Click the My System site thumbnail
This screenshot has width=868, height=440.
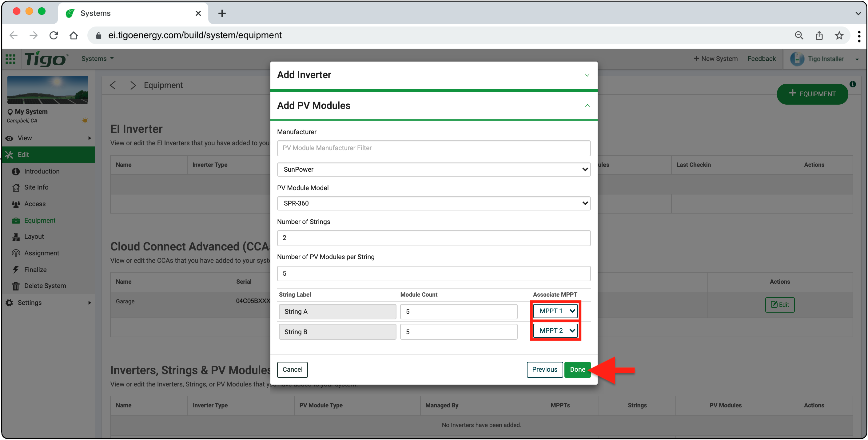click(x=47, y=90)
